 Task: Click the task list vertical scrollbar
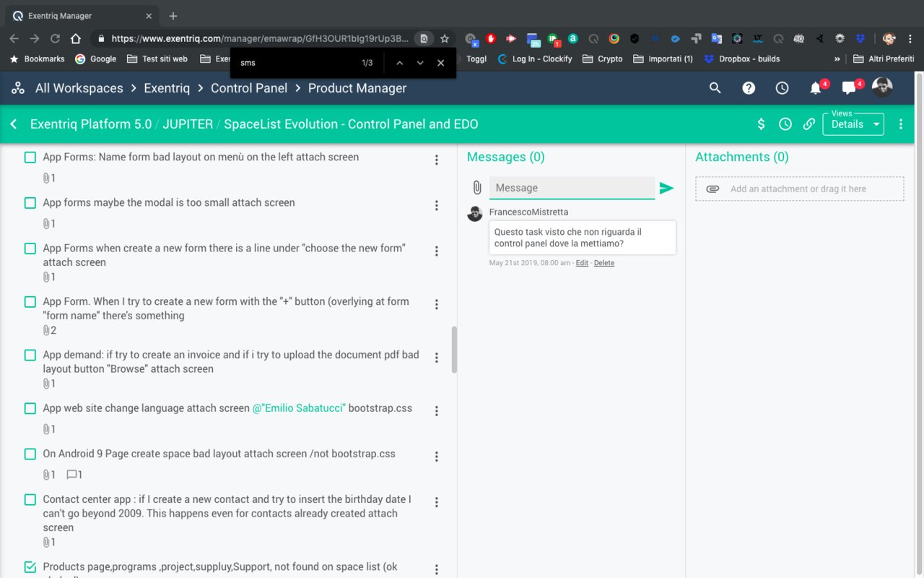(454, 350)
